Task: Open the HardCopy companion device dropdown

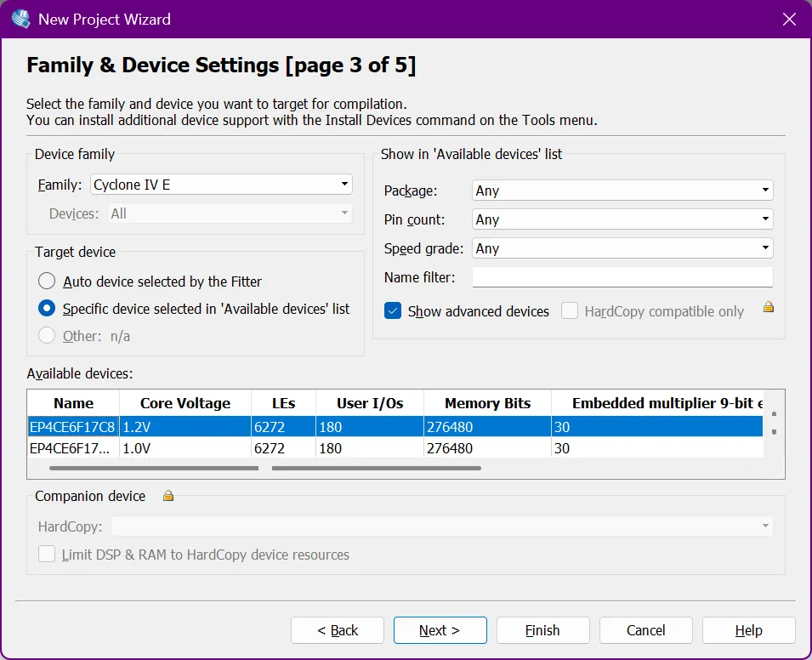Action: pyautogui.click(x=442, y=526)
